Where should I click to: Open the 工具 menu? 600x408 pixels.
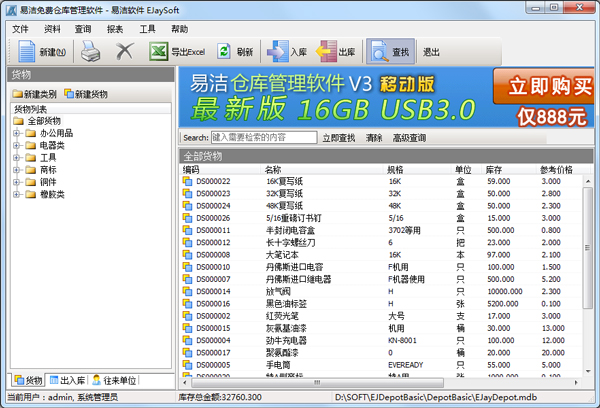[x=147, y=29]
